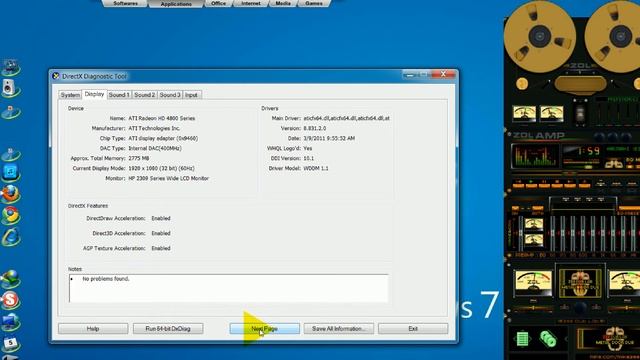
Task: Open the speaker icon in desktop dock
Action: pyautogui.click(x=9, y=87)
